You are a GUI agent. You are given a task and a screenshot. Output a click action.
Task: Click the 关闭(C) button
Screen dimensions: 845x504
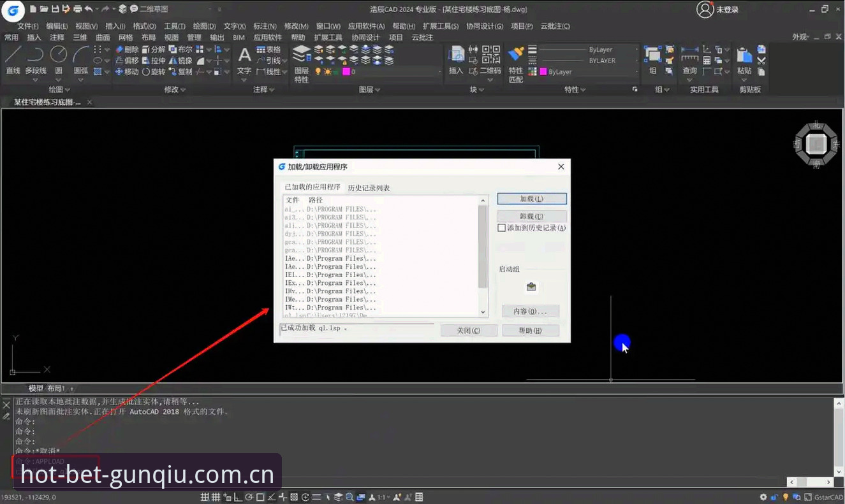(x=468, y=331)
